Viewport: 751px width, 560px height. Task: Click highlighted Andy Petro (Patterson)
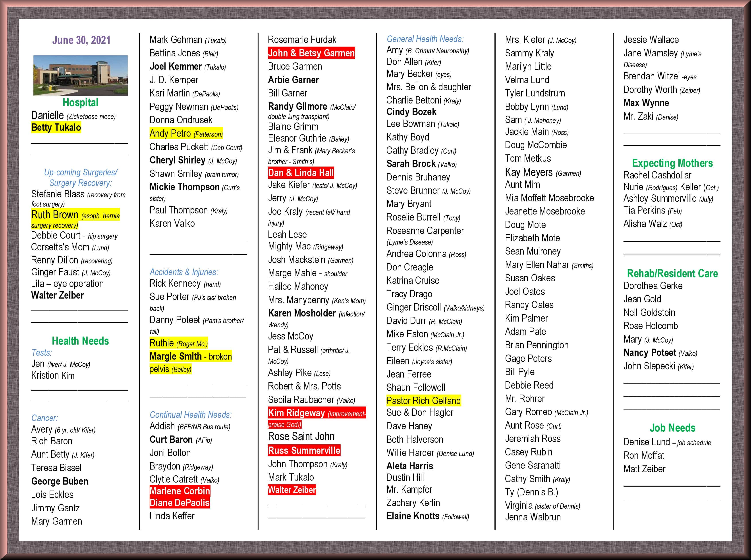186,134
